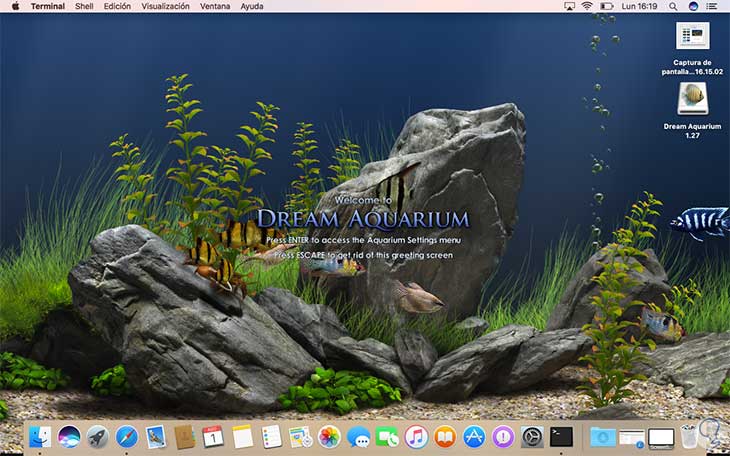Screen dimensions: 730x456
Task: Open the Ventana menu
Action: (x=215, y=6)
